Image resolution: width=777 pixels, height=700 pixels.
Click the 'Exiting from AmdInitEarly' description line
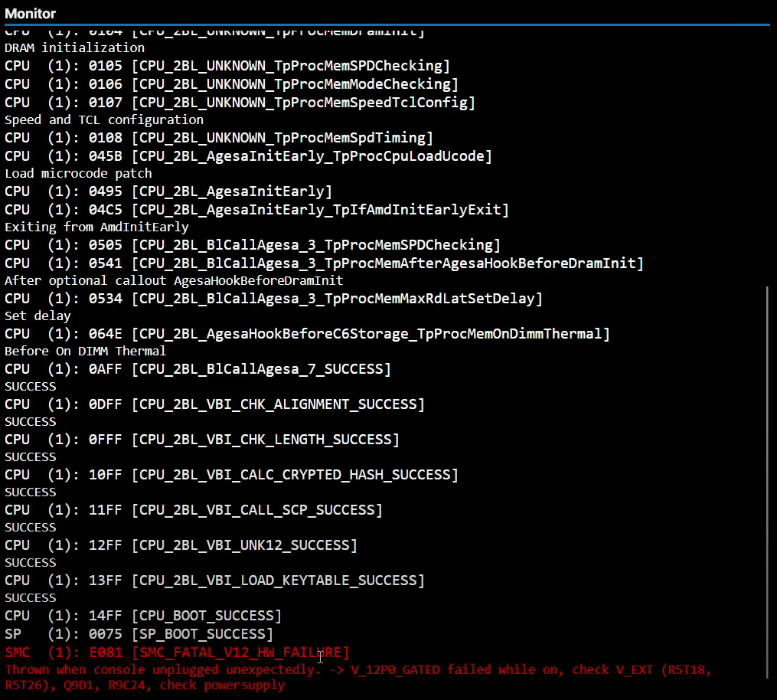click(x=96, y=227)
